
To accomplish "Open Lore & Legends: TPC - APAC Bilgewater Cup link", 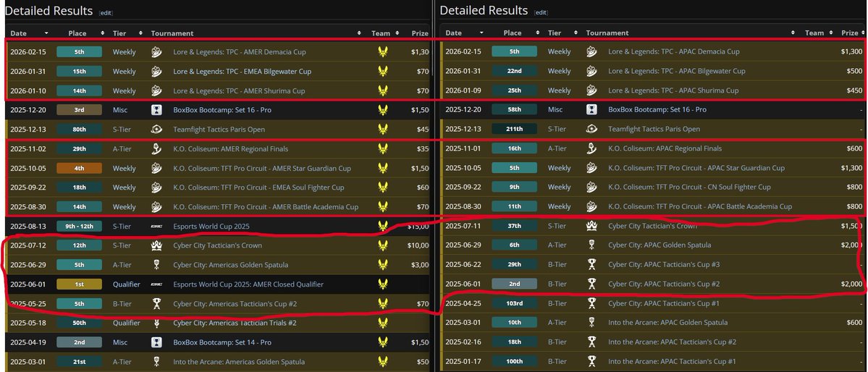I will (x=676, y=71).
